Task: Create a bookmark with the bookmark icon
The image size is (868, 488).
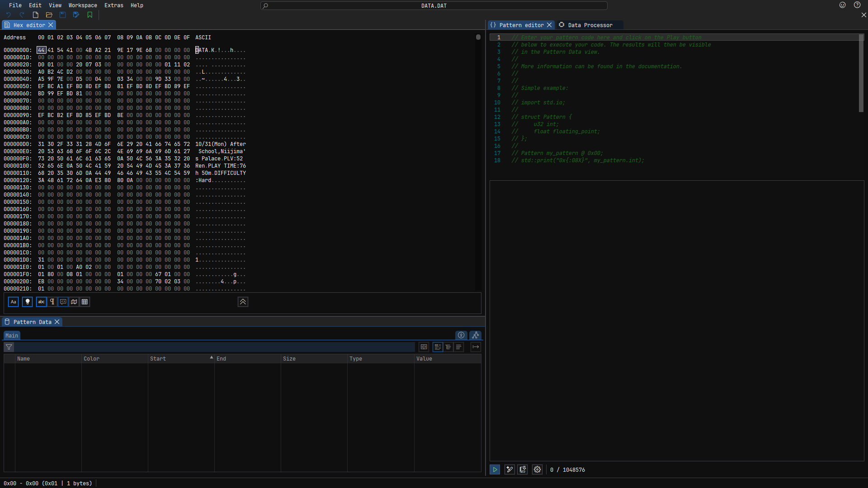Action: click(90, 15)
